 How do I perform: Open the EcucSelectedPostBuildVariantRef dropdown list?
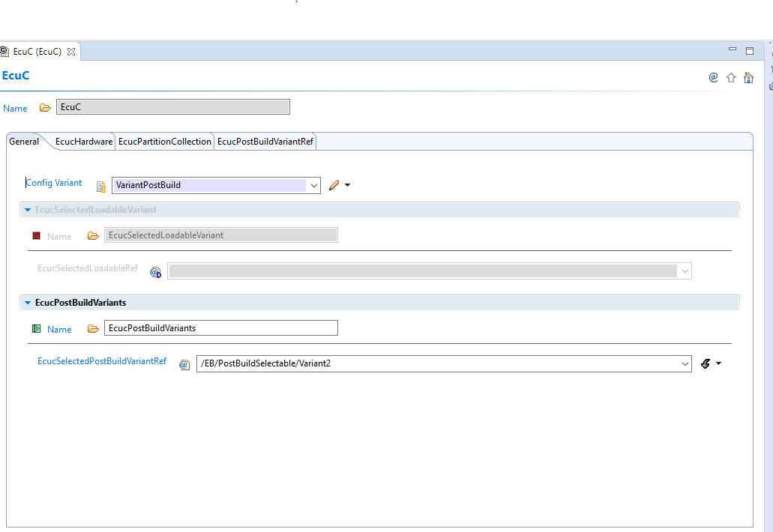[x=686, y=363]
